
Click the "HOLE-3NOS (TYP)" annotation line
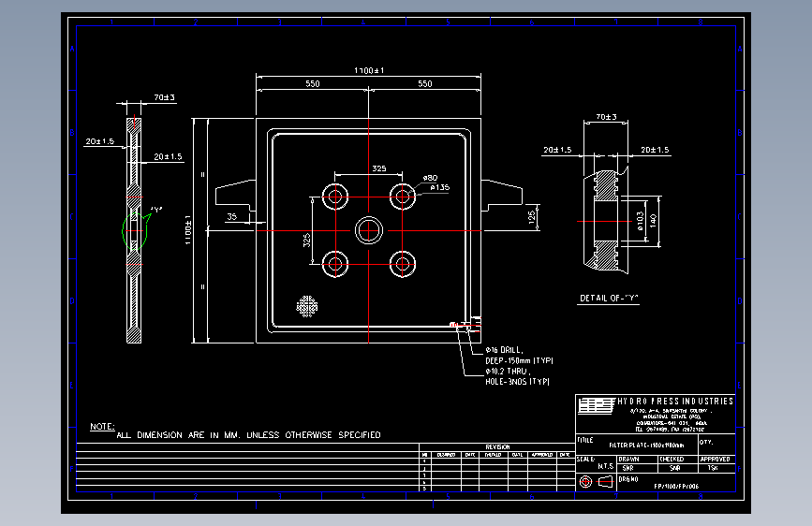click(517, 382)
